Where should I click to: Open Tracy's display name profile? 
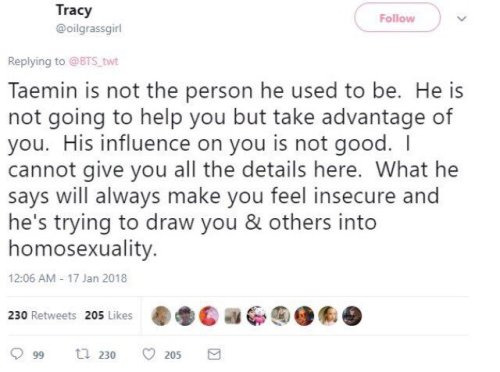[x=74, y=10]
